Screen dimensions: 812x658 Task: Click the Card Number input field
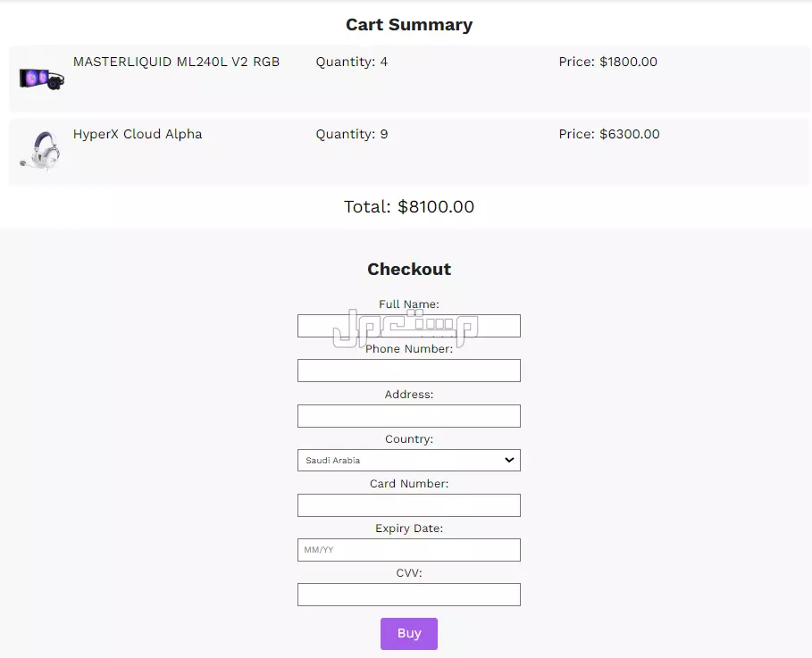click(408, 505)
